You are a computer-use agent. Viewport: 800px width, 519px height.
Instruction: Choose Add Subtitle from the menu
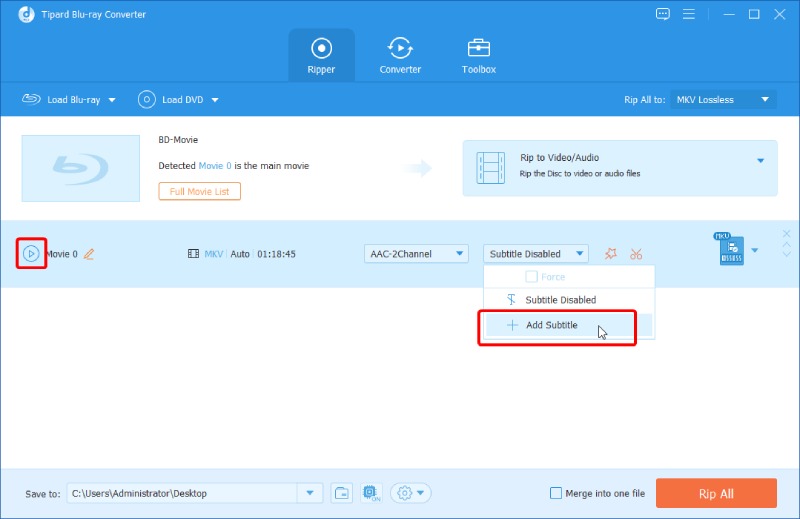[x=569, y=325]
